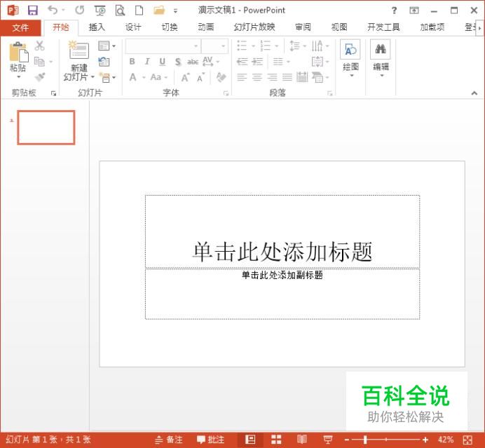The width and height of the screenshot is (485, 448).
Task: Open the Editing (编辑) binoculars icon
Action: [381, 50]
